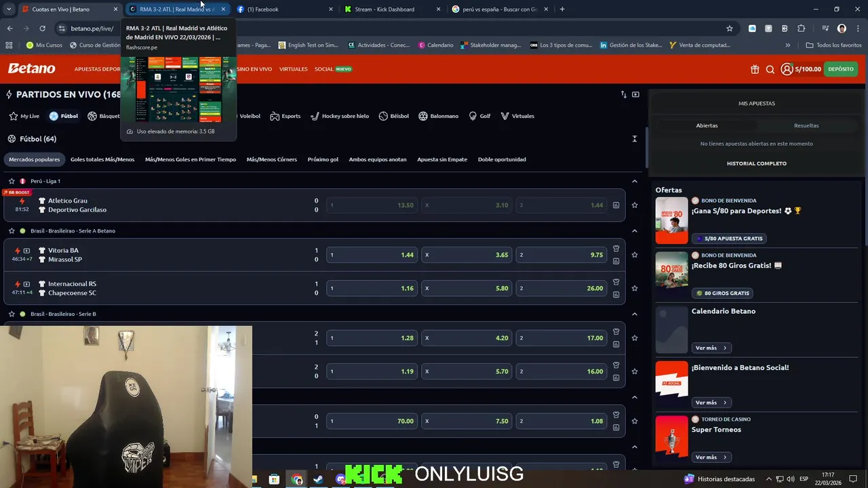Open live stream icon for Vitoria BA match
The image size is (868, 488).
coord(26,251)
